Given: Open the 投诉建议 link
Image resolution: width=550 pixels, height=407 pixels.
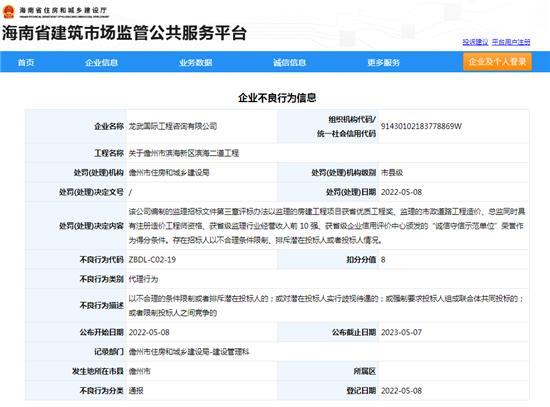Looking at the screenshot, I should (475, 42).
